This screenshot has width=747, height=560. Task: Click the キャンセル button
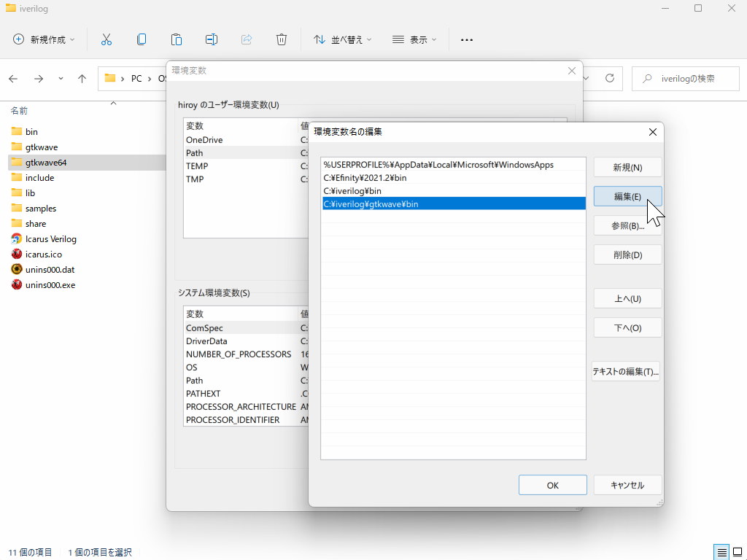627,485
